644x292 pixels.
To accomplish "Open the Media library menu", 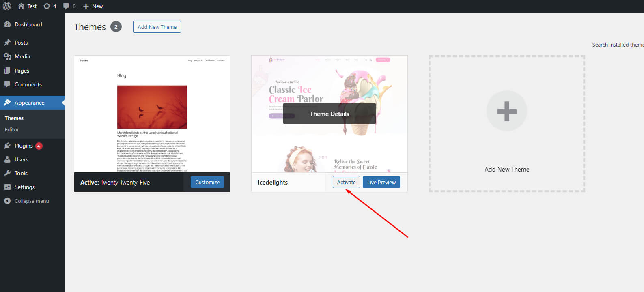I will (32, 56).
